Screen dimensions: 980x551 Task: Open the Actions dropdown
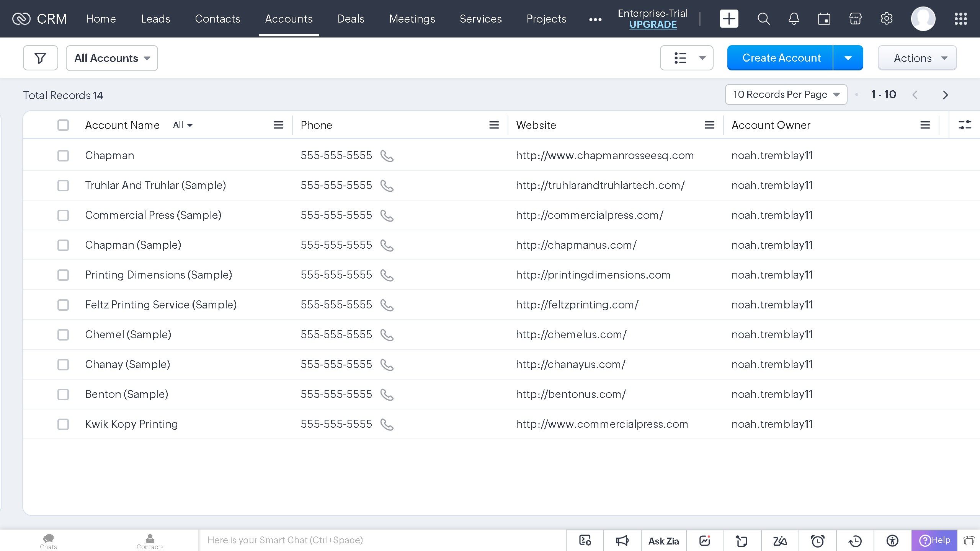tap(917, 58)
